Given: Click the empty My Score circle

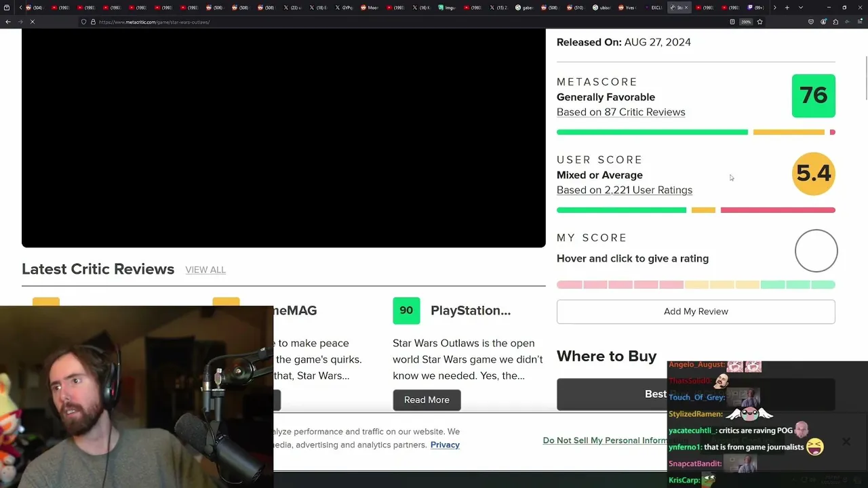Looking at the screenshot, I should pyautogui.click(x=816, y=251).
